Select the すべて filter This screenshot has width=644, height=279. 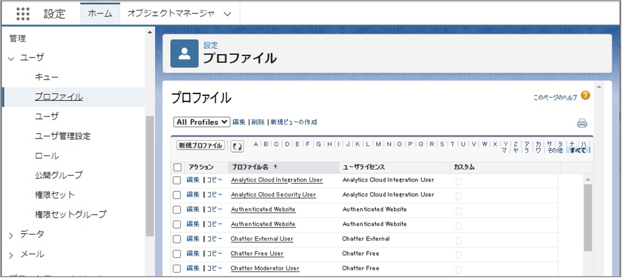coord(578,150)
